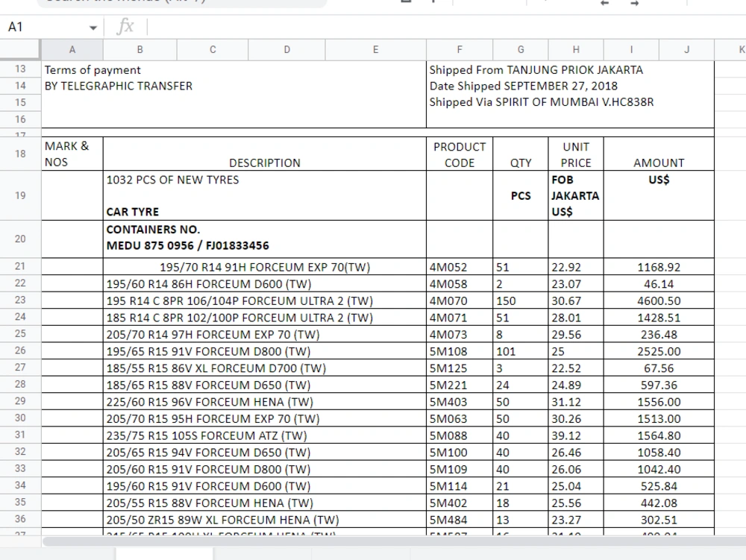The height and width of the screenshot is (560, 746).
Task: Click unit price 28.01
Action: click(576, 318)
